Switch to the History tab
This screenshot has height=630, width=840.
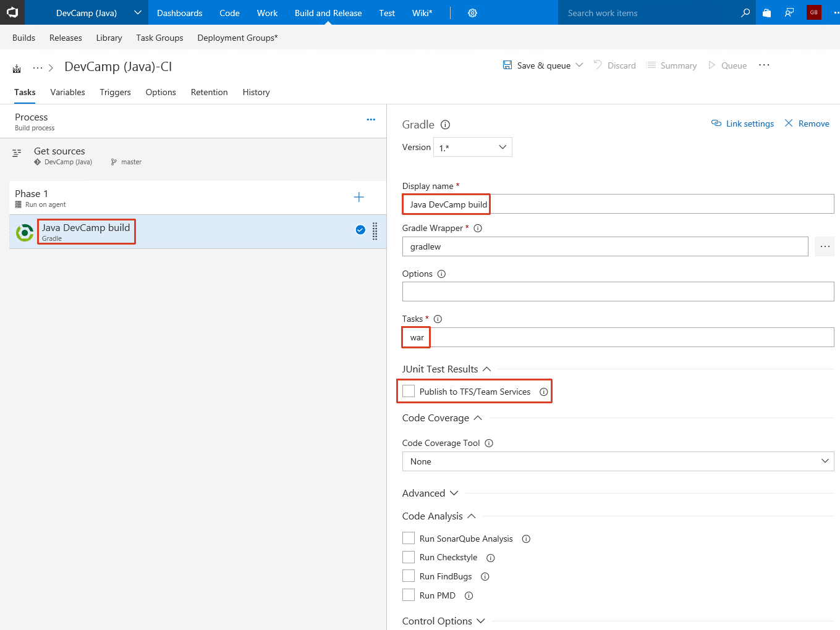256,92
